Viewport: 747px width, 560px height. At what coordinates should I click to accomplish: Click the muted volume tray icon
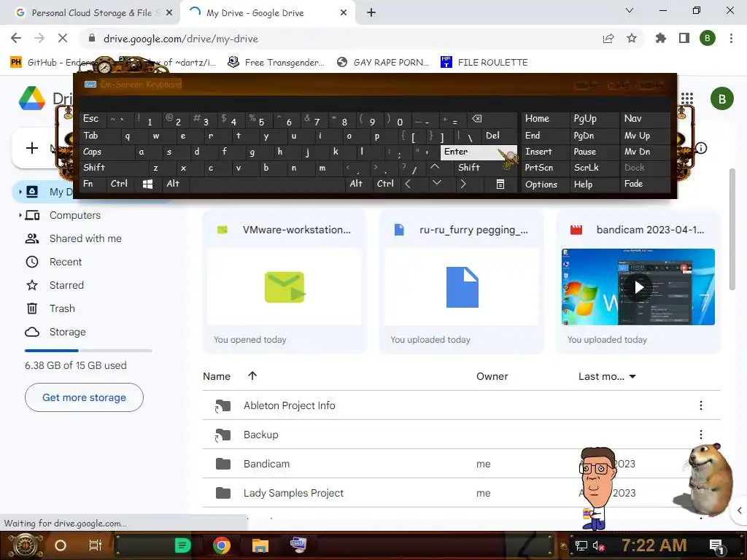point(598,545)
